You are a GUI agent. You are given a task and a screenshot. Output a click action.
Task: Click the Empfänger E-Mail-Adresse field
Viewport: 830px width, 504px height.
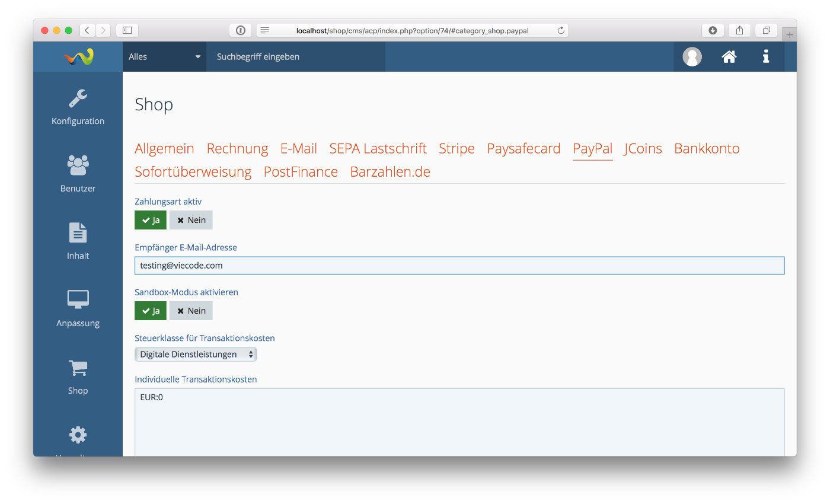pos(459,266)
